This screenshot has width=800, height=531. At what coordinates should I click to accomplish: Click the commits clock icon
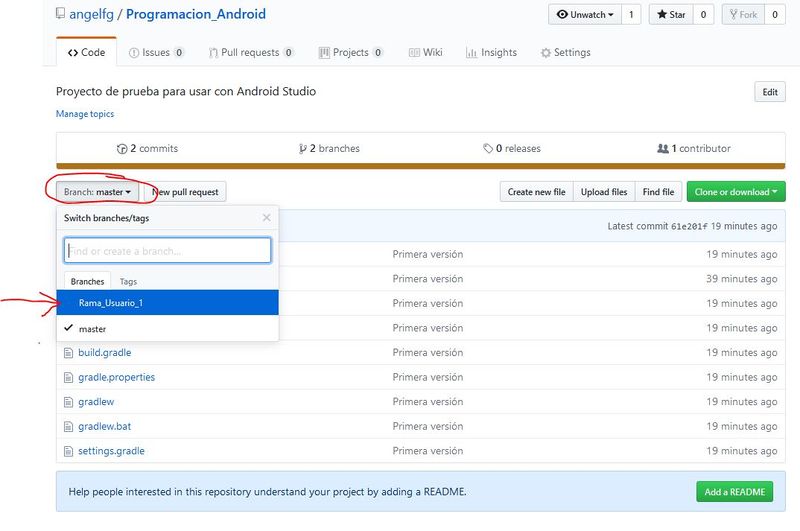coord(122,149)
